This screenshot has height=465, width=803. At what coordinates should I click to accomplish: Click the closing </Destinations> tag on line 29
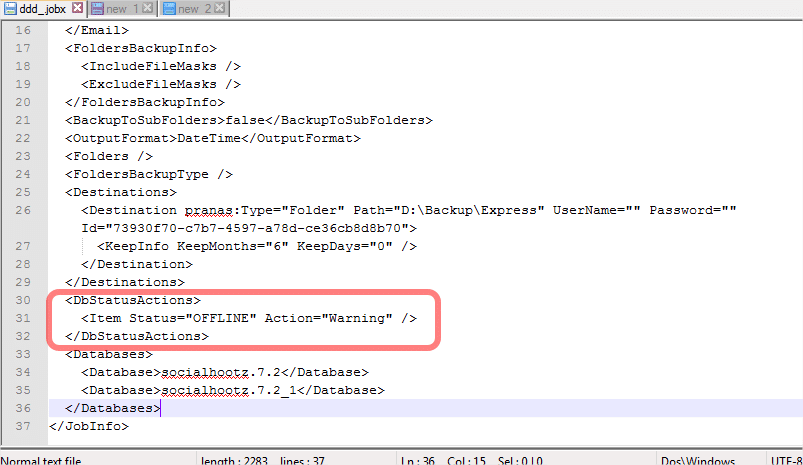[125, 282]
